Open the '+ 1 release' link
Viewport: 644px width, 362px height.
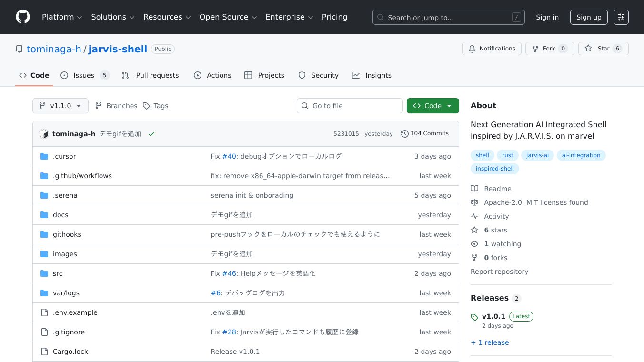pyautogui.click(x=490, y=342)
